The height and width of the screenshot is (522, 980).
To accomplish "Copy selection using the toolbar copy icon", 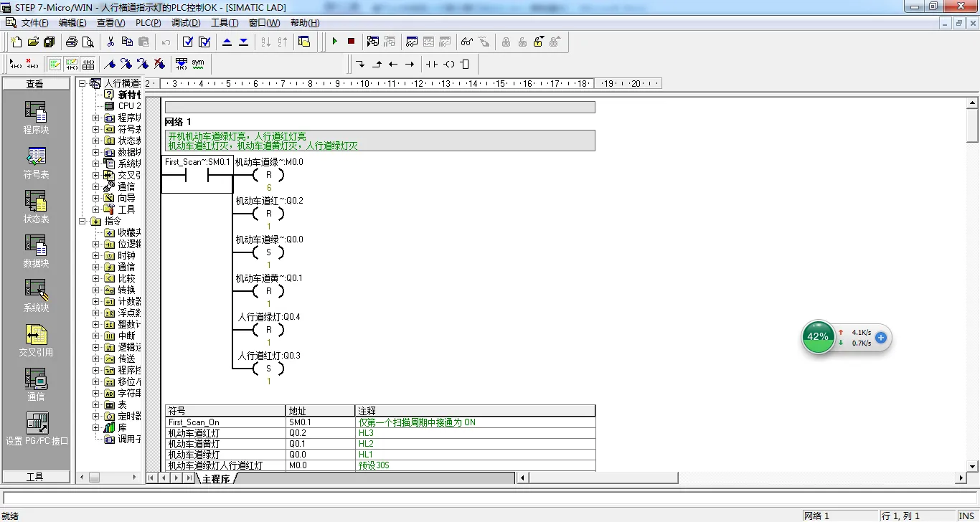I will 127,42.
